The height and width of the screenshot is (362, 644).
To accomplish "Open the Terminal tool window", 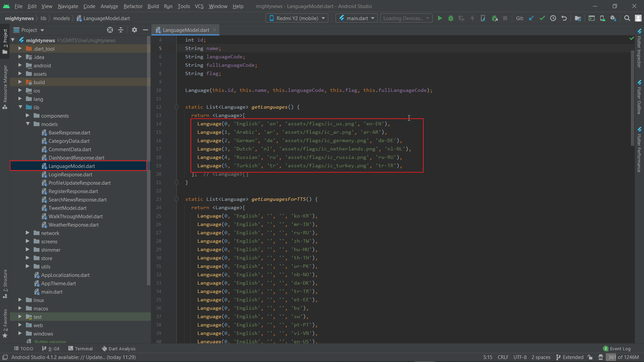I will click(80, 349).
